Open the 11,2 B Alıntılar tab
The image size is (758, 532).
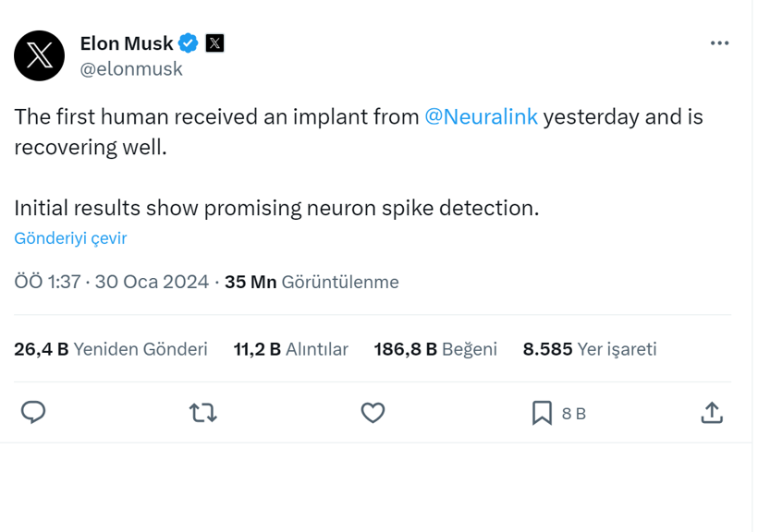(290, 348)
